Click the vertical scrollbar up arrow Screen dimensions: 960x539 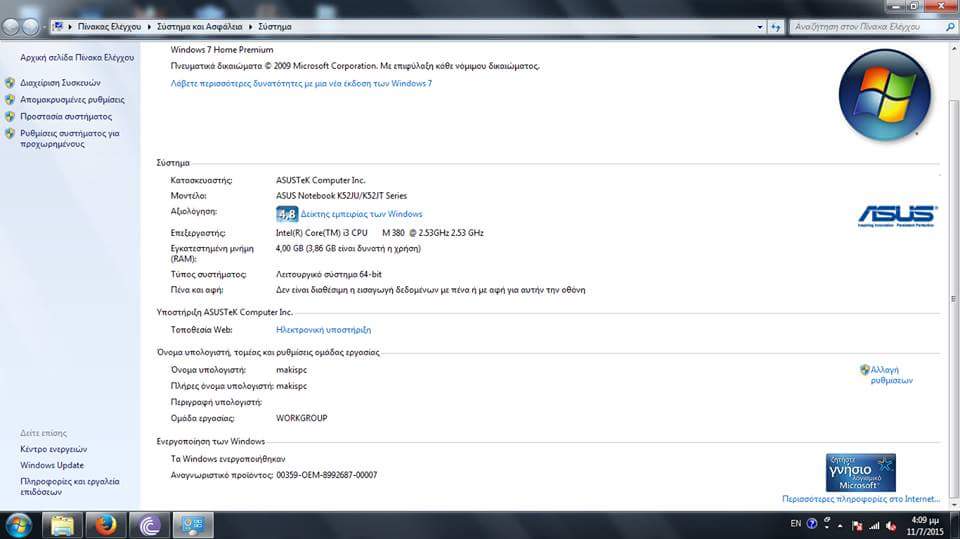(954, 48)
